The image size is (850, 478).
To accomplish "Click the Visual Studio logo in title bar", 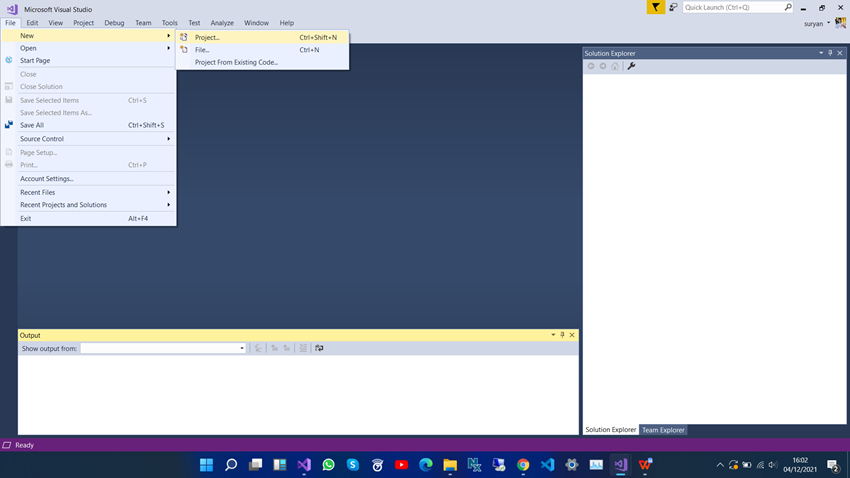I will pyautogui.click(x=12, y=9).
